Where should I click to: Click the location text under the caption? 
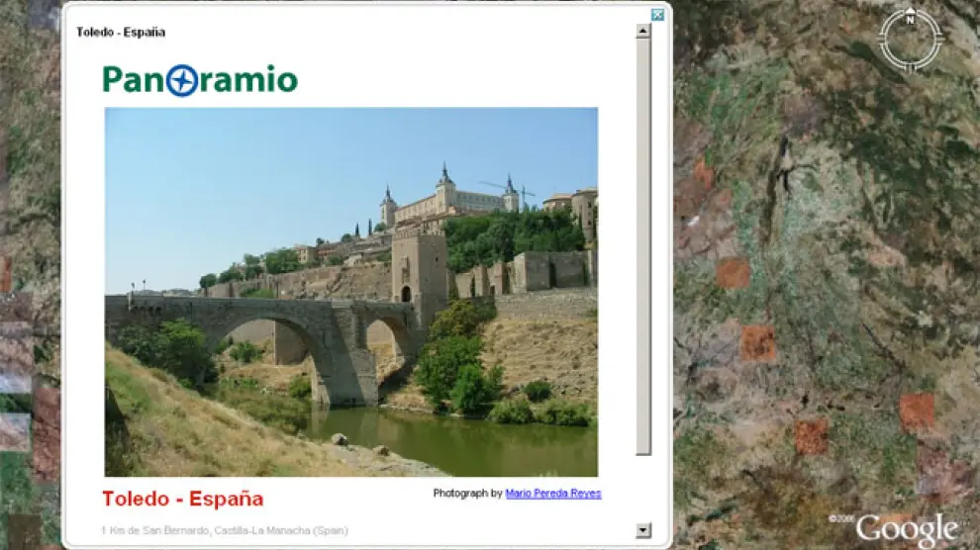coord(224,531)
